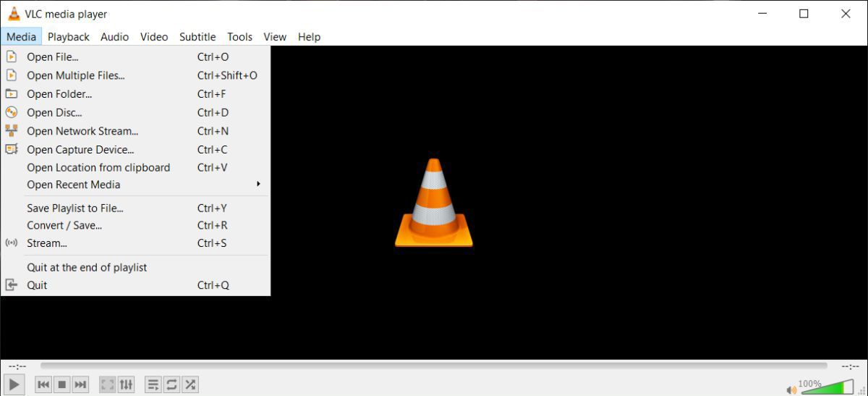Open the View menu
The height and width of the screenshot is (396, 868).
[x=275, y=37]
